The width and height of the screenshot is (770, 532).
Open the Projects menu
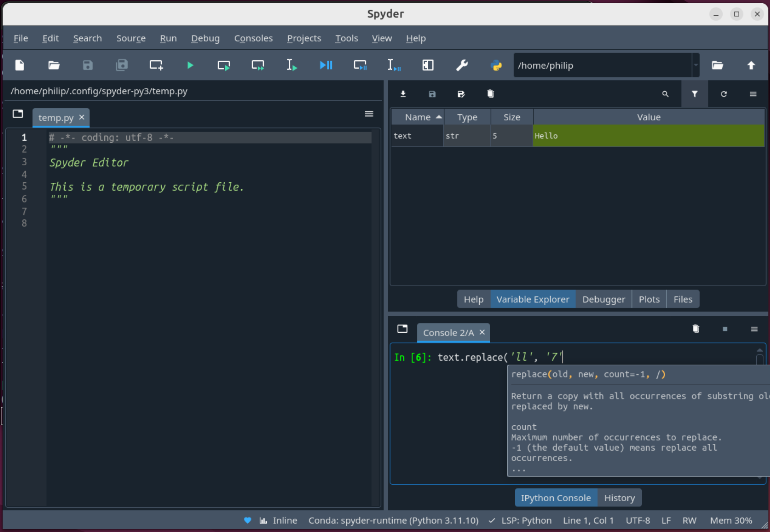304,38
